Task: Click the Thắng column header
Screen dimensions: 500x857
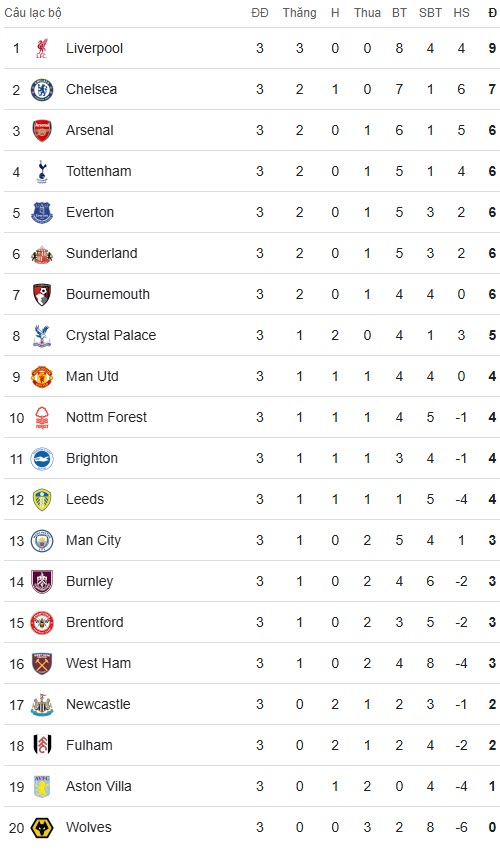Action: pyautogui.click(x=299, y=13)
